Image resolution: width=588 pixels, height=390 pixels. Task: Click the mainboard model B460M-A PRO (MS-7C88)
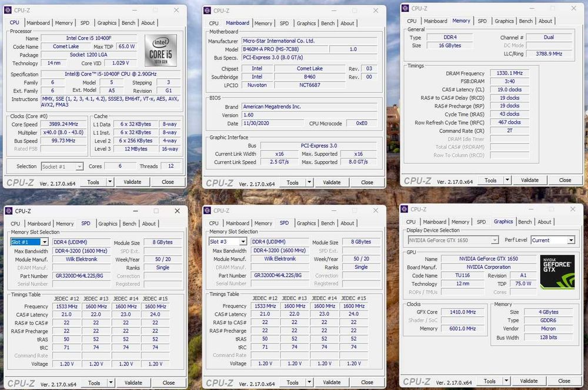tap(284, 49)
